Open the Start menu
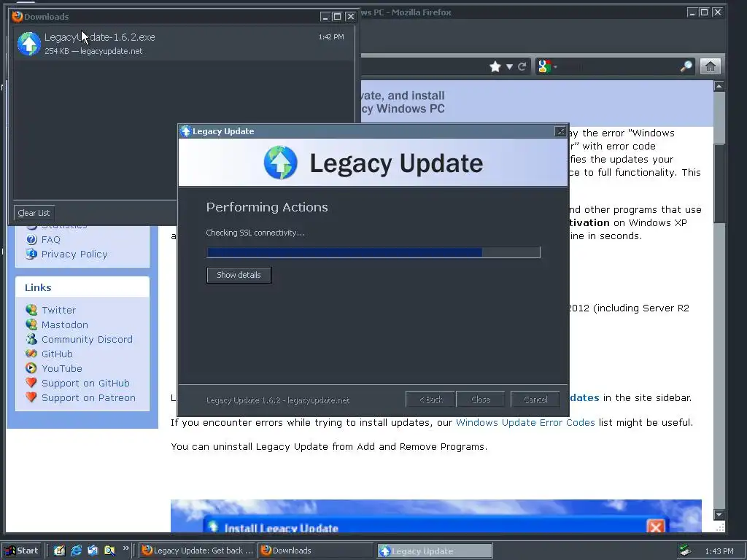747x560 pixels. (x=22, y=551)
